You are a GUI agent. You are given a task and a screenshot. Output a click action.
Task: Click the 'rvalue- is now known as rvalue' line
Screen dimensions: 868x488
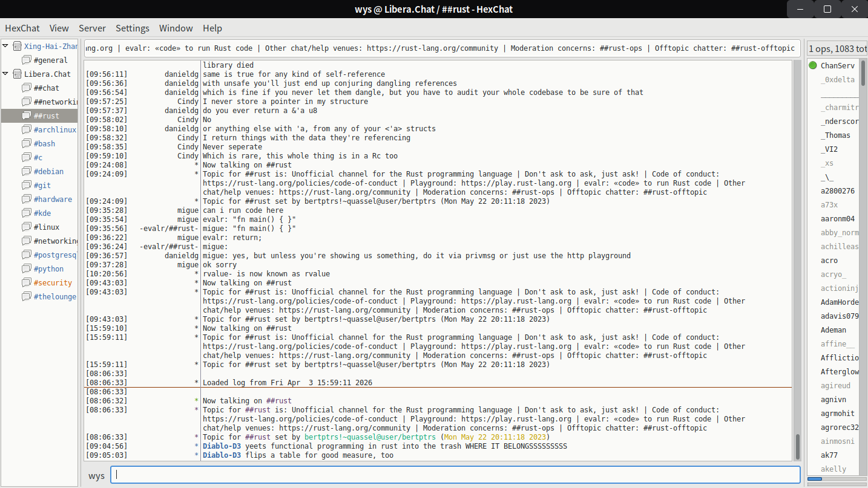pos(266,274)
